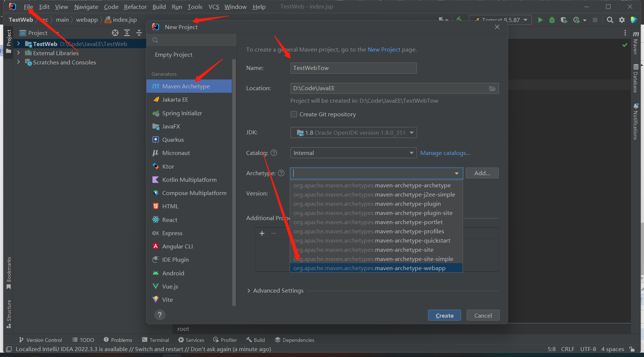Open Structure tool window on left edge
Image resolution: width=644 pixels, height=357 pixels.
pos(9,314)
